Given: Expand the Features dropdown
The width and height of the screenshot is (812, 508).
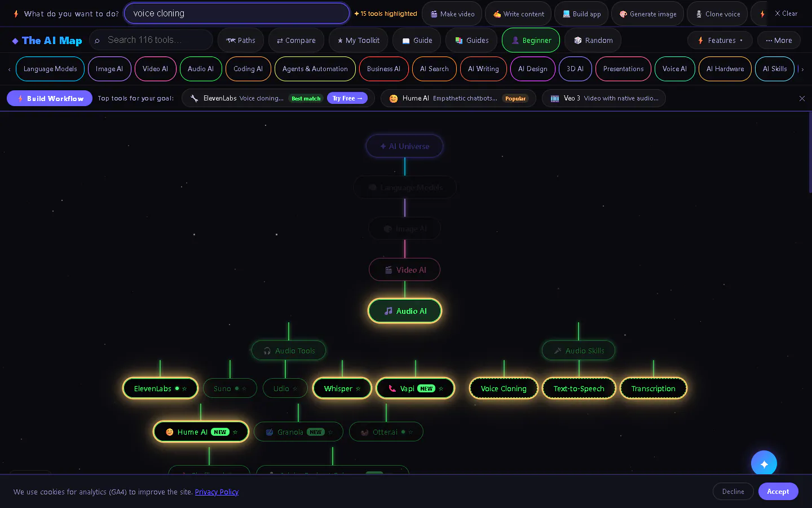Looking at the screenshot, I should click(720, 40).
